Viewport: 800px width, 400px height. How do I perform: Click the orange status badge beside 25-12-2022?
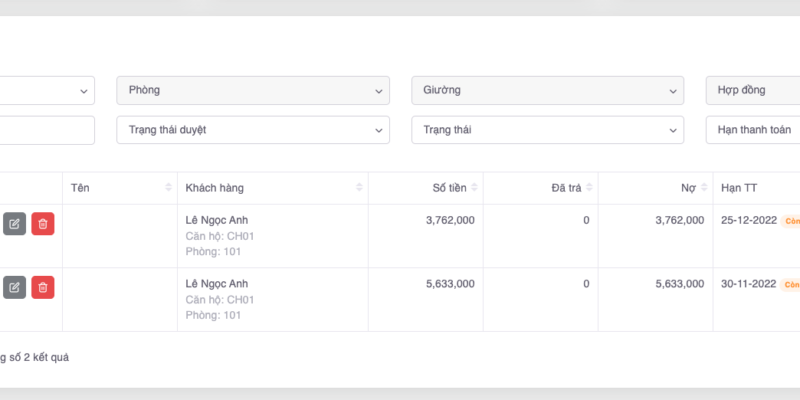(791, 221)
